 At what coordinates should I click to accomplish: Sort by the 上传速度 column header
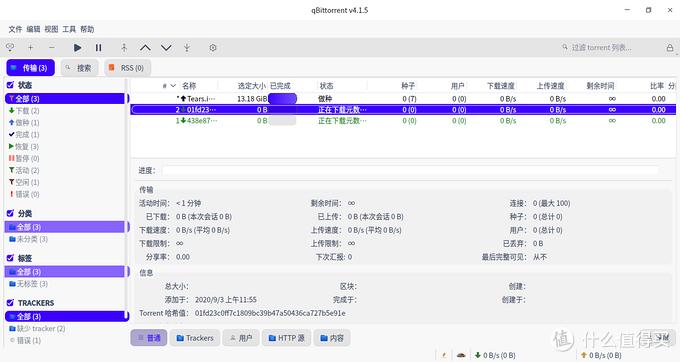550,86
